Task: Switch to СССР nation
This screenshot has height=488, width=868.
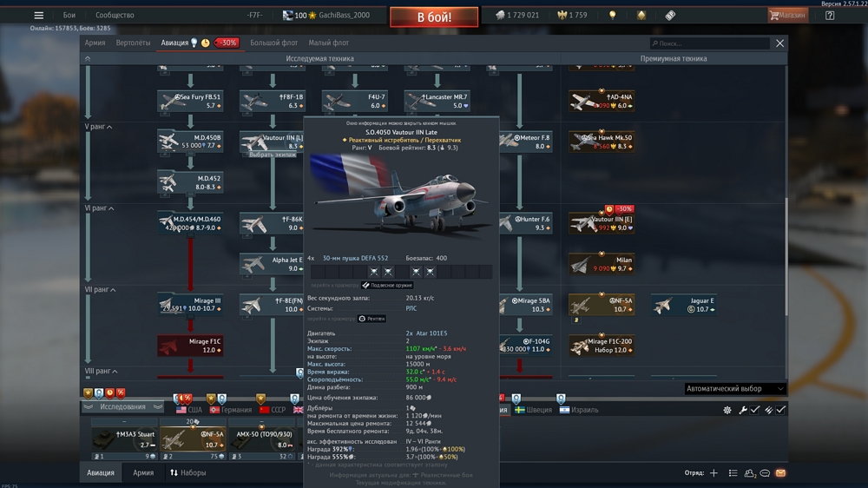Action: click(273, 410)
